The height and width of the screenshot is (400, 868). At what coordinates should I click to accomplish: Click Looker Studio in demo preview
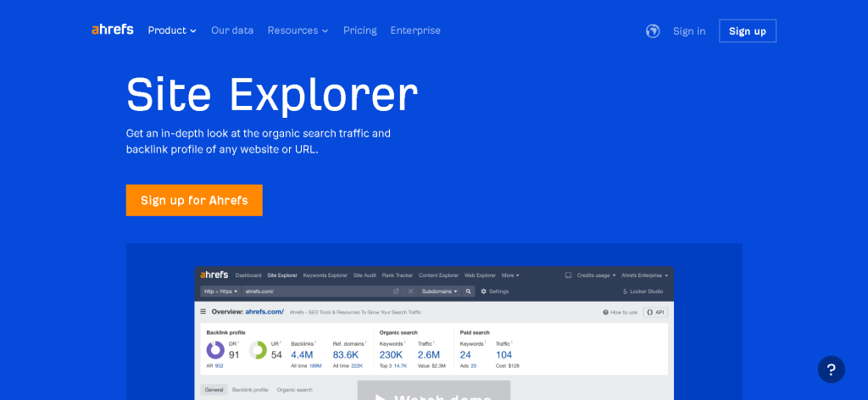(643, 291)
